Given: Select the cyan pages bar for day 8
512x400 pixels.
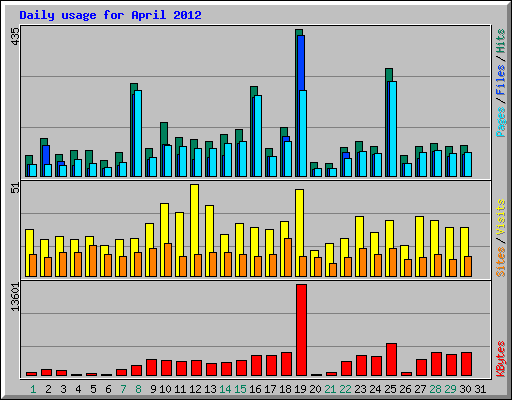Looking at the screenshot, I should coord(138,133).
